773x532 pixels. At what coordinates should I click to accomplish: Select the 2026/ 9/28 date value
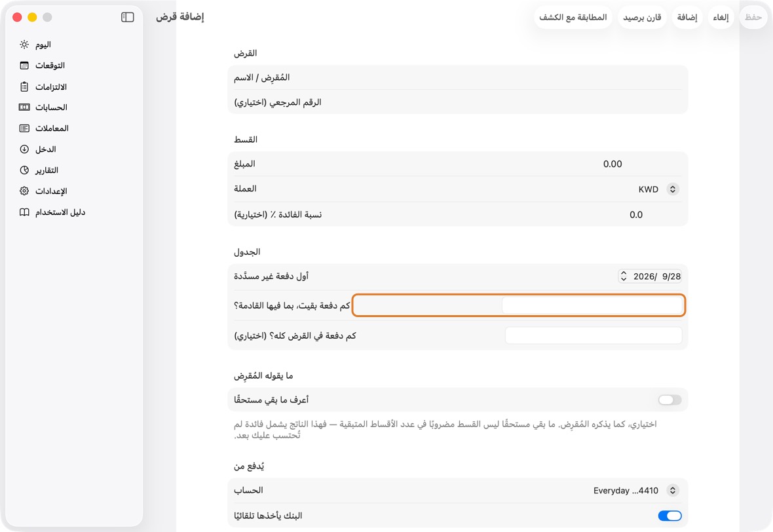coord(656,276)
